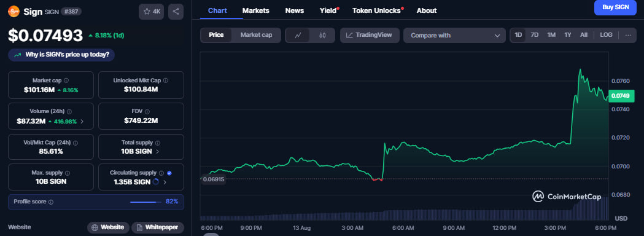
Task: Select the 1M time range
Action: pyautogui.click(x=551, y=35)
